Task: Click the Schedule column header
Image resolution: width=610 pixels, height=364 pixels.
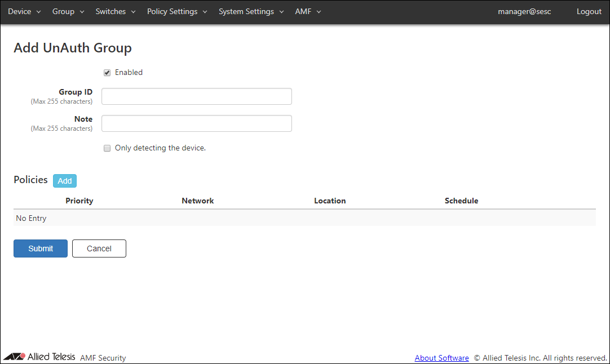Action: pos(461,201)
